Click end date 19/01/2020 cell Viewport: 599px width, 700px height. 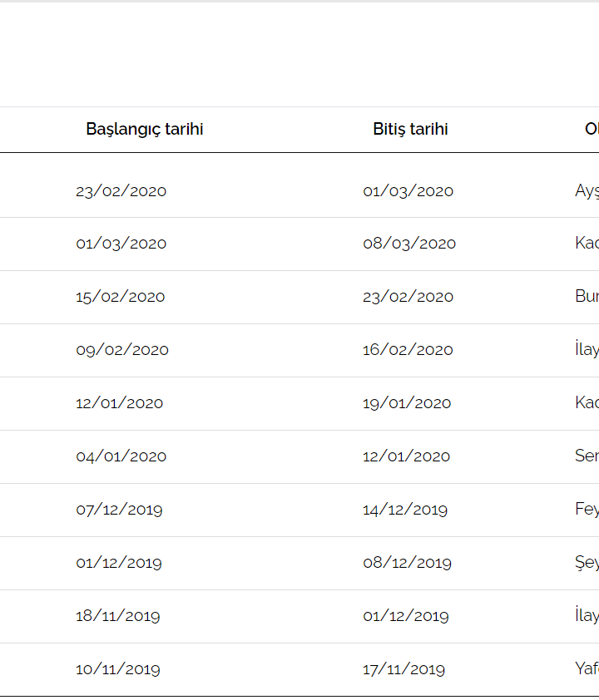click(x=407, y=403)
